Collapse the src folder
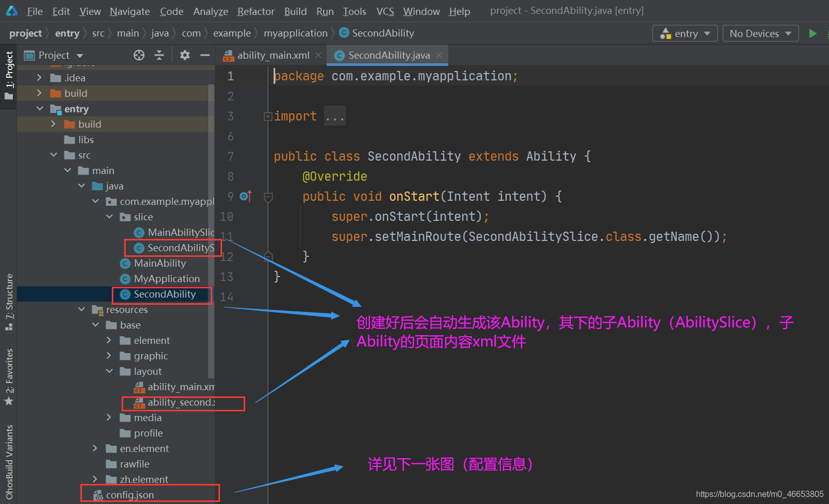Viewport: 829px width, 504px height. click(54, 155)
